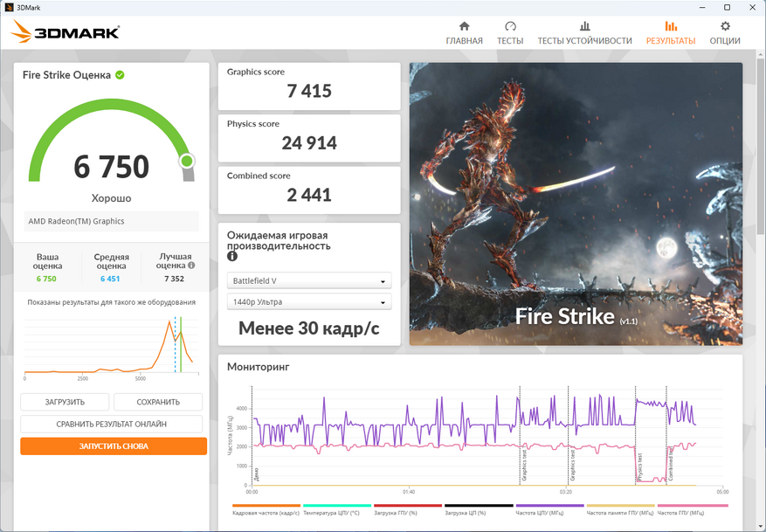
Task: Click the СОХРАНИТЬ button
Action: (158, 402)
